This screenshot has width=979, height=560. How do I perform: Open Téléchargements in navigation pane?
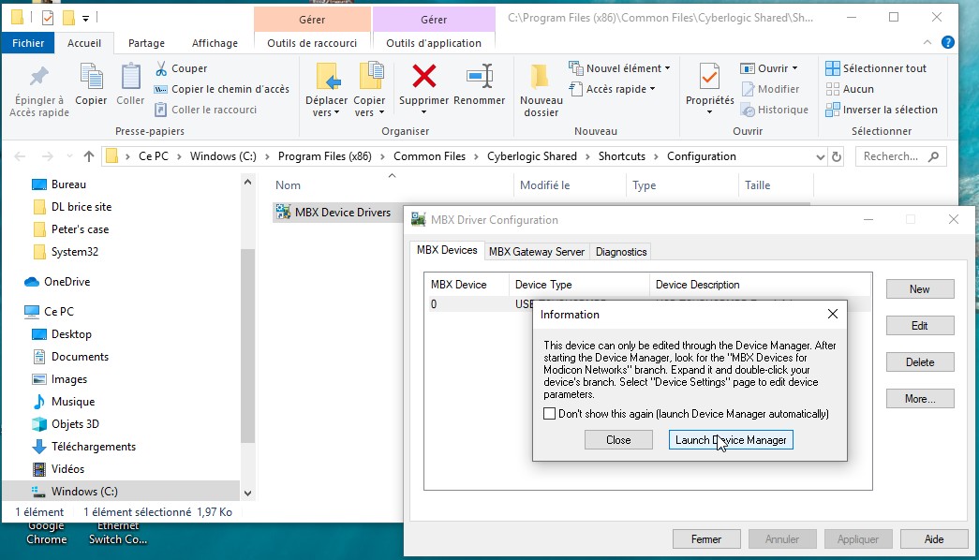83,447
